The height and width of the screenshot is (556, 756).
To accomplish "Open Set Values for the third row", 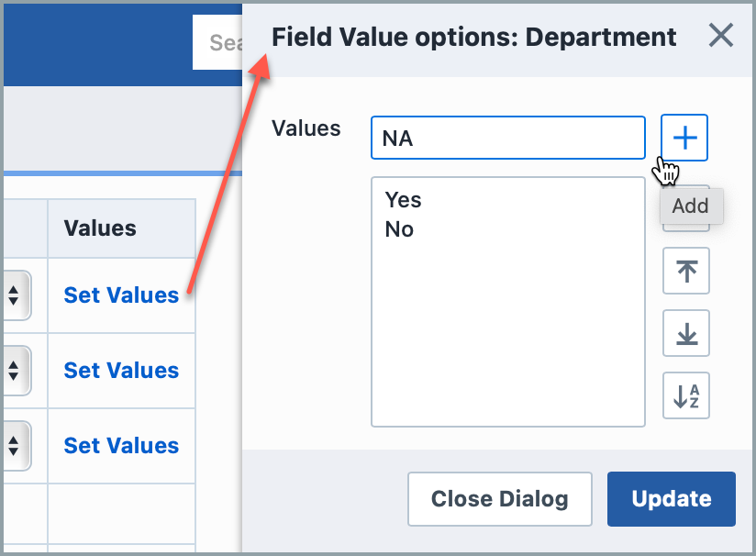I will tap(120, 446).
